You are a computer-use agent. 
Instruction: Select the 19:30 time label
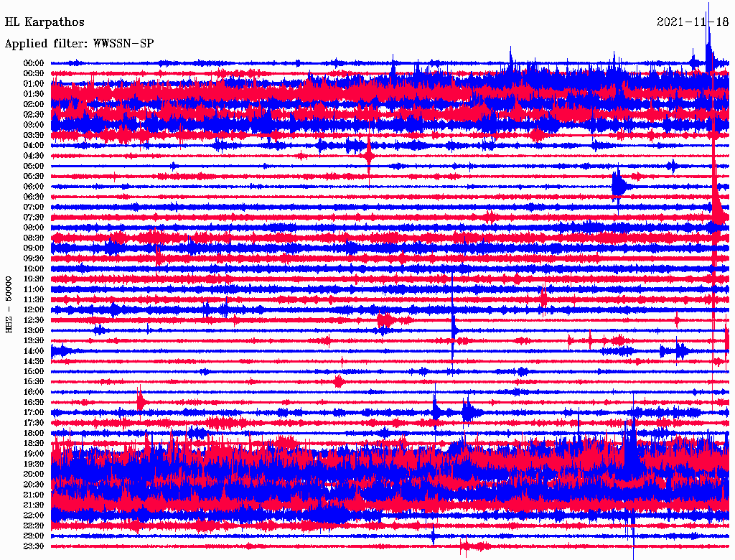tap(34, 465)
